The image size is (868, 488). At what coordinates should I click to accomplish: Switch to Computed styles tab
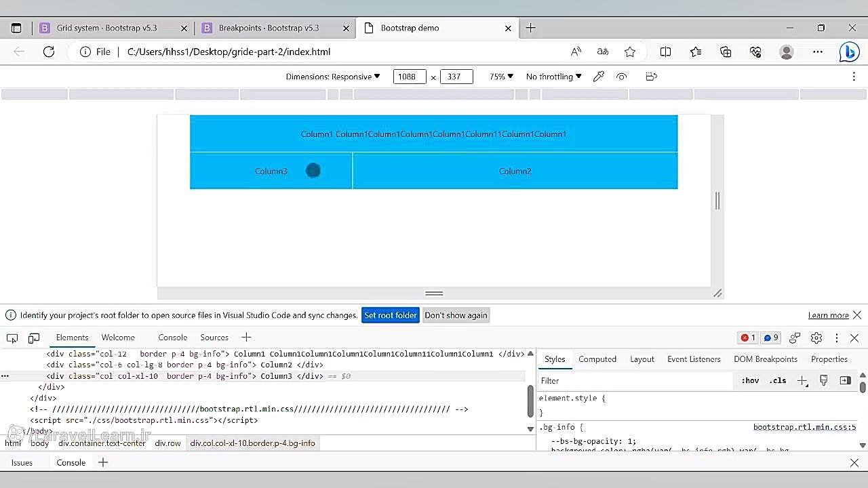pos(597,359)
